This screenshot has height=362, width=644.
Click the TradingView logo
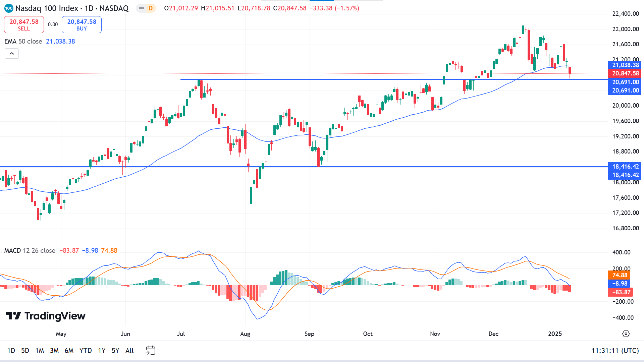46,316
